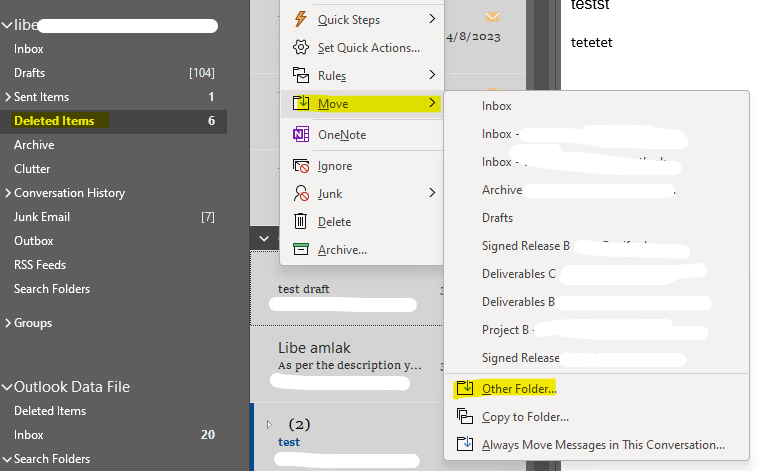Image resolution: width=767 pixels, height=471 pixels.
Task: Select Ignore in the context menu
Action: pos(362,166)
